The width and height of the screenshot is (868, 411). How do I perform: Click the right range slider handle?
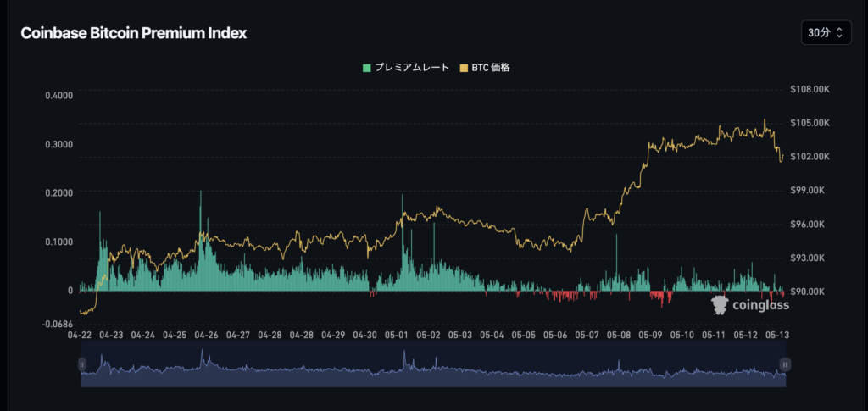tap(786, 364)
